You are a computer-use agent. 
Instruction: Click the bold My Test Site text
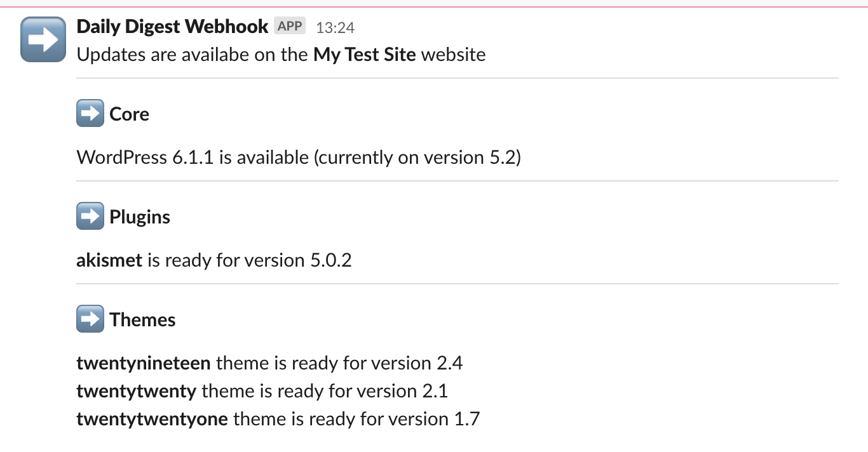[x=364, y=55]
